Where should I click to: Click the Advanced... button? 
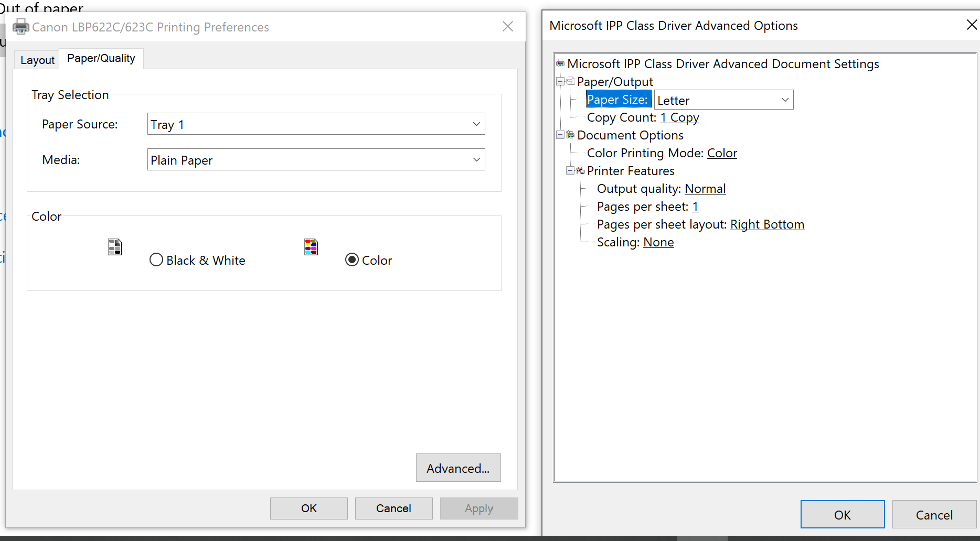(458, 468)
